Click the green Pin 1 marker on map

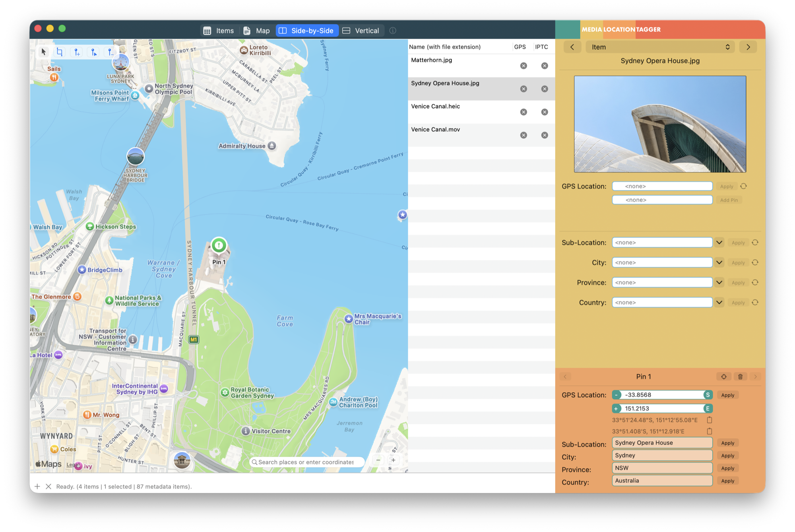coord(219,245)
